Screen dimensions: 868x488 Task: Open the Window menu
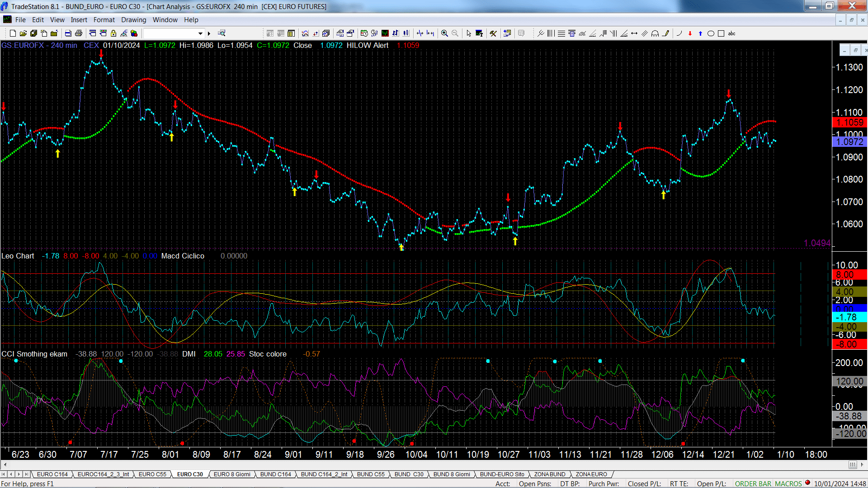pyautogui.click(x=165, y=20)
